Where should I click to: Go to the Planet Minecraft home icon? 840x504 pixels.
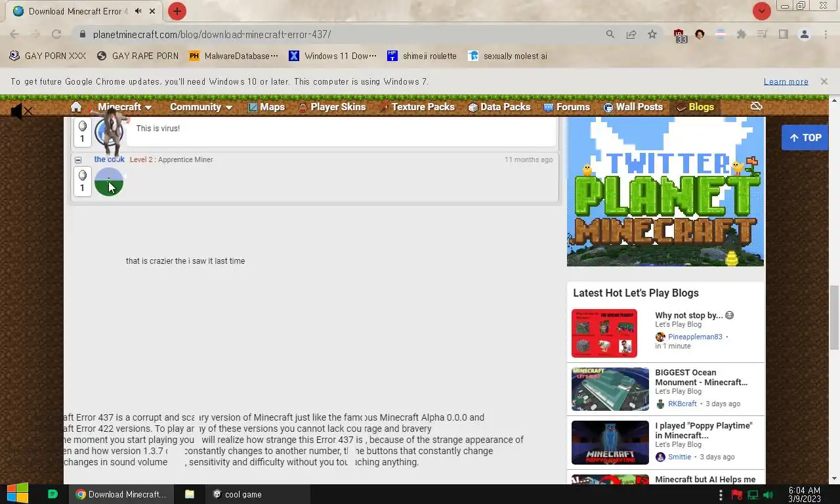[x=76, y=107]
